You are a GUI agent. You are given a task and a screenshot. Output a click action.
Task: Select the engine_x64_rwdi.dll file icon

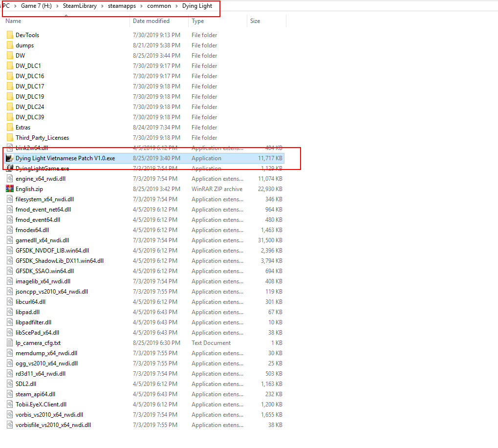pyautogui.click(x=10, y=179)
